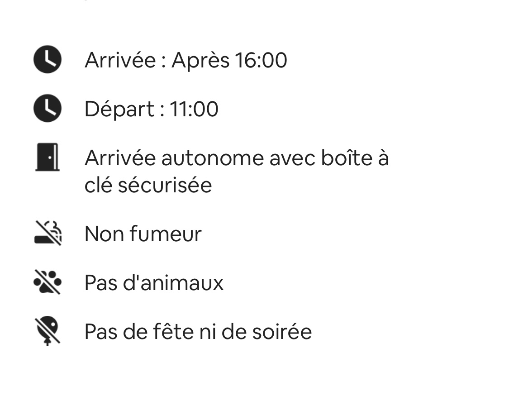Click the 11:00 departure time value
Screen dimensions: 509x420
[194, 109]
